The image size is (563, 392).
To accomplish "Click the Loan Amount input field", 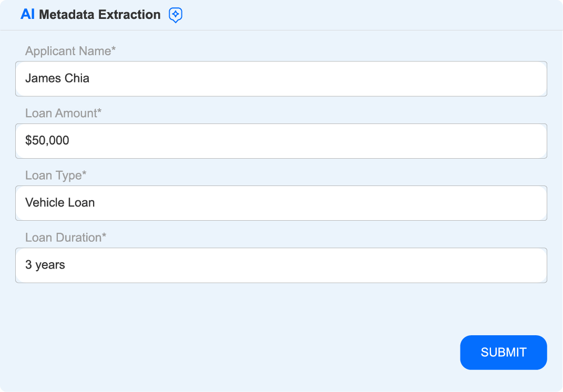I will (281, 141).
